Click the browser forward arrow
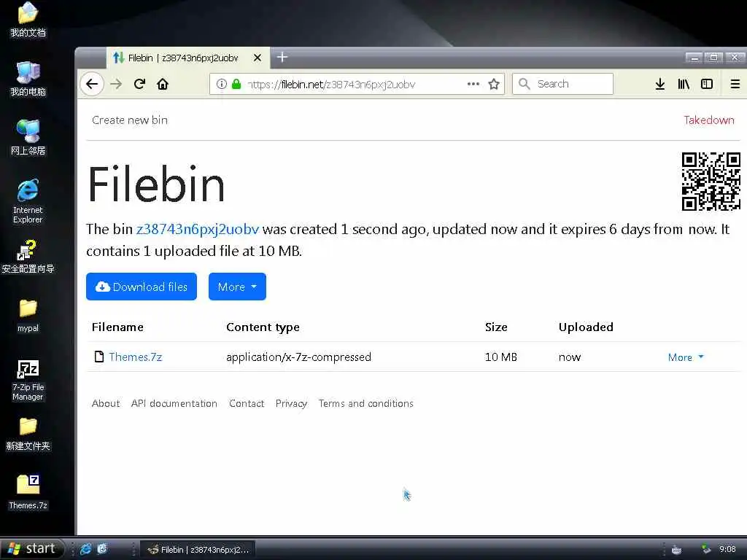This screenshot has height=560, width=747. [116, 85]
